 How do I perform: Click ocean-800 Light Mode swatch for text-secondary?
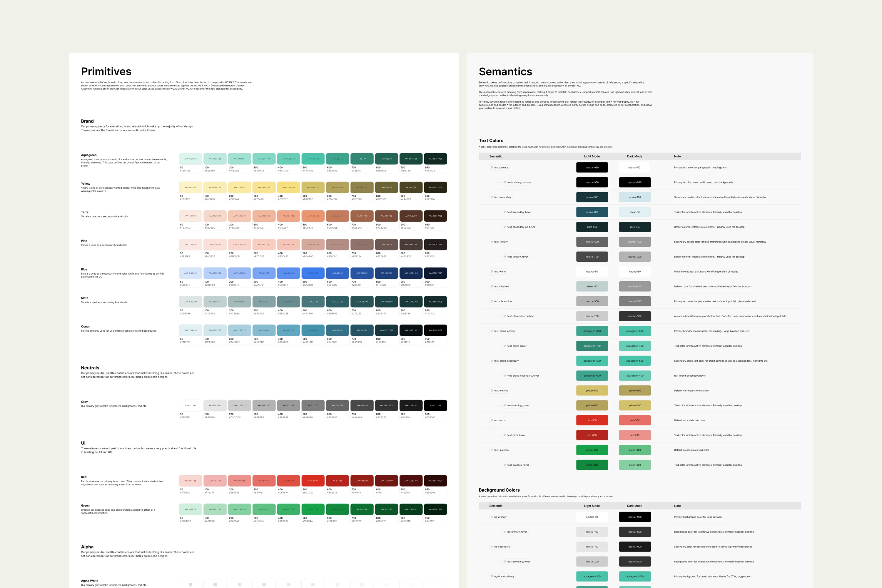tap(592, 197)
